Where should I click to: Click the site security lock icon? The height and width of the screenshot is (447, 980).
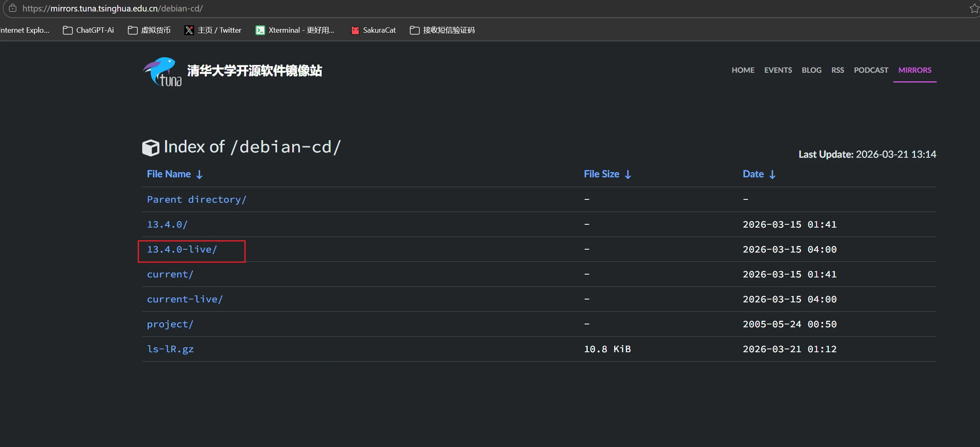pos(12,8)
